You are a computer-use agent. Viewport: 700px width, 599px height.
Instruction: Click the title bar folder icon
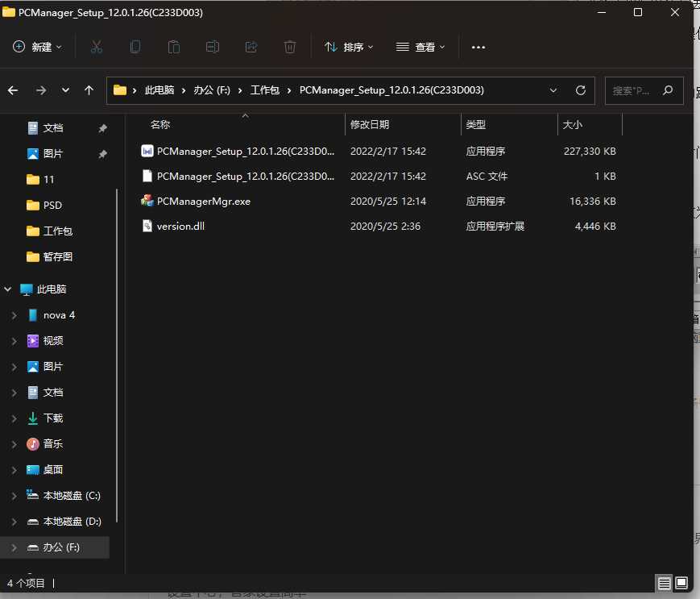tap(9, 12)
